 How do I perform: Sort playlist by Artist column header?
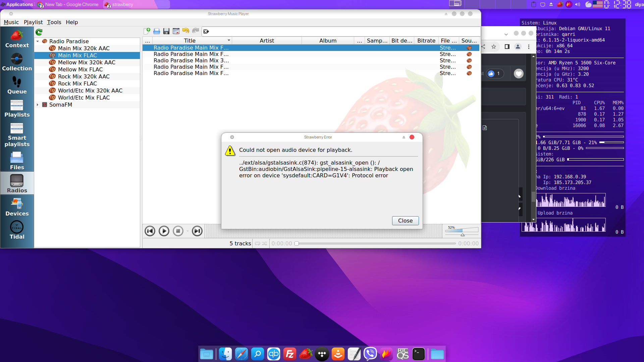click(x=267, y=41)
